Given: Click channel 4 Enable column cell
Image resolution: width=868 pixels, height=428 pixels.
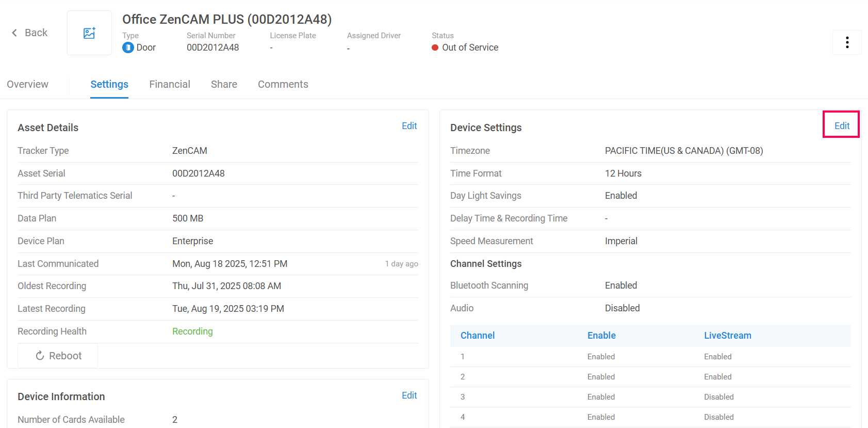Looking at the screenshot, I should click(x=601, y=417).
